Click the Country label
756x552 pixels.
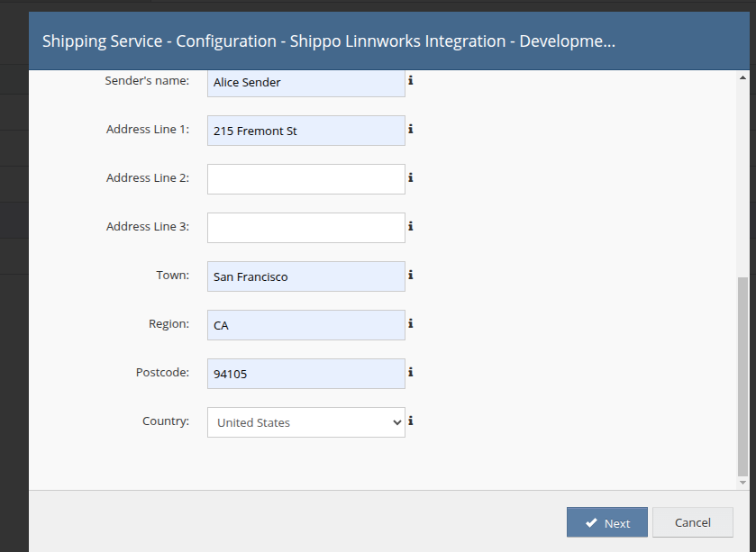pyautogui.click(x=166, y=421)
